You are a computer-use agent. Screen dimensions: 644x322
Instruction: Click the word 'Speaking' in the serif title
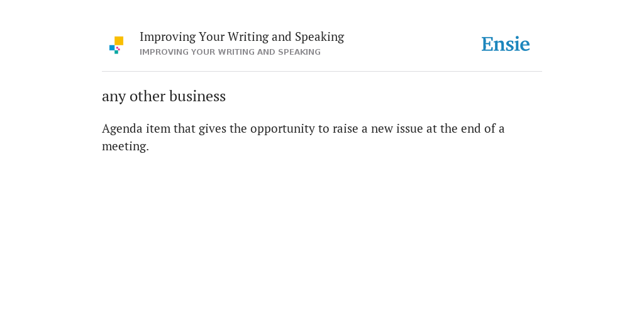[x=319, y=37]
